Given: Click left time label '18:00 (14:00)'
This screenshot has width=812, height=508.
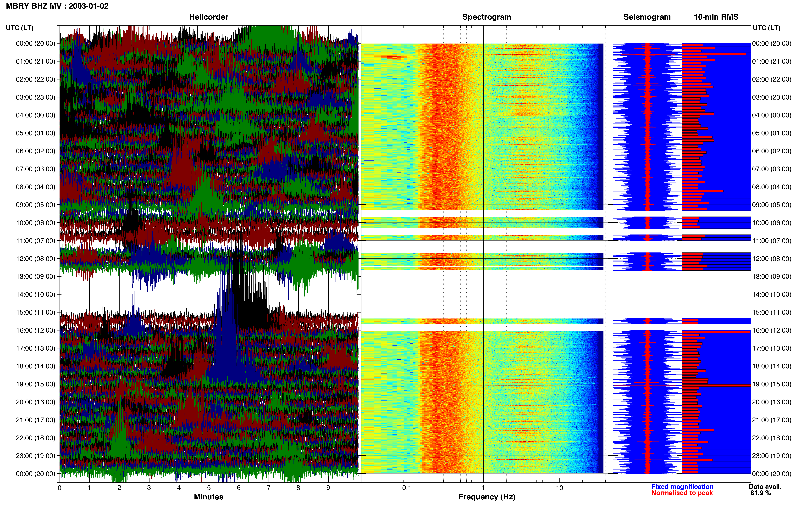Looking at the screenshot, I should pos(36,366).
